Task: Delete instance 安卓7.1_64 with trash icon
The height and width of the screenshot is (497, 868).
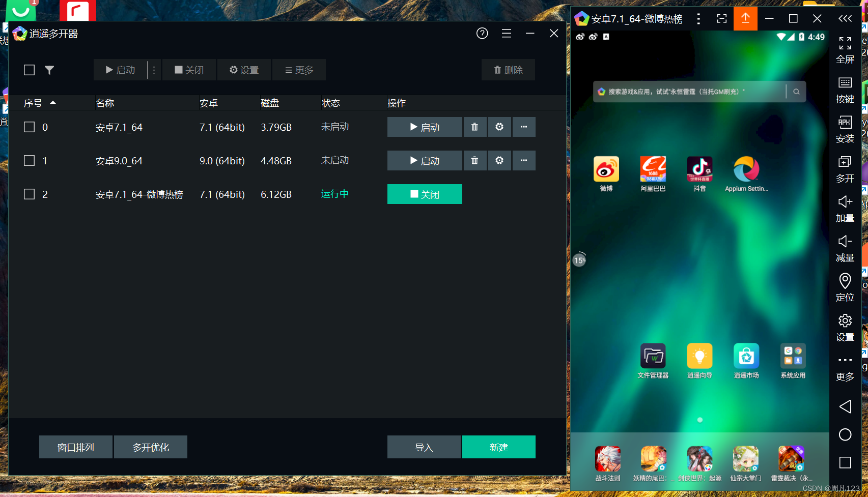Action: [x=474, y=127]
